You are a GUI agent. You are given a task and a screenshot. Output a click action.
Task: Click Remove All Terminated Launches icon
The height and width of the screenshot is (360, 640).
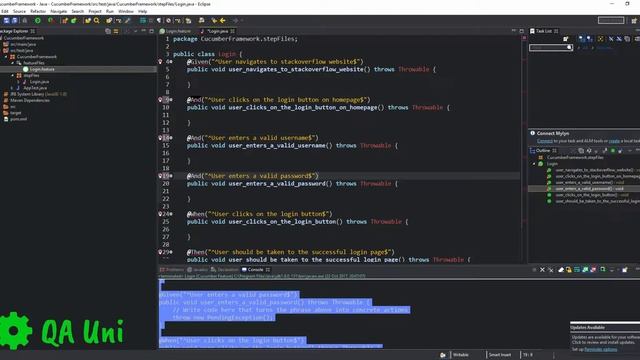tap(551, 270)
